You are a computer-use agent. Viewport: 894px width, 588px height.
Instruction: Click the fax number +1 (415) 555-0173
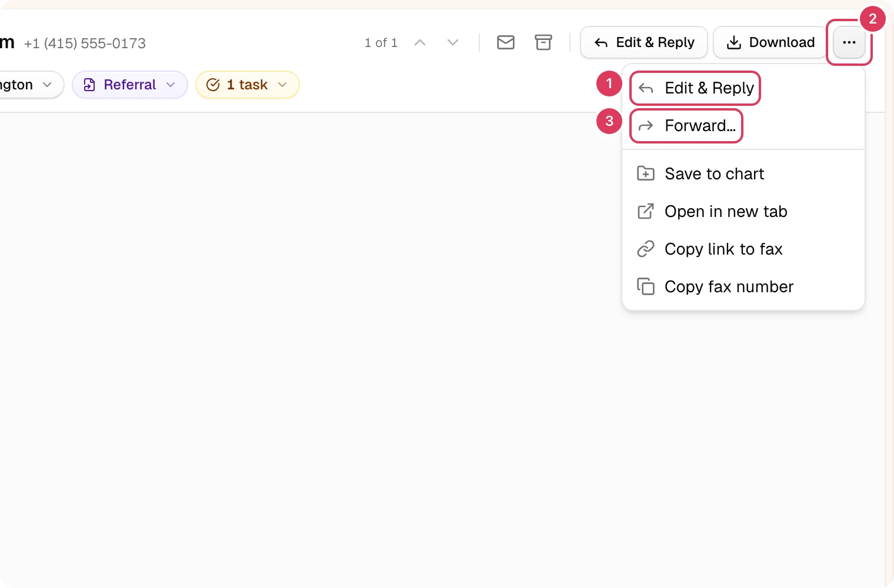(x=85, y=43)
